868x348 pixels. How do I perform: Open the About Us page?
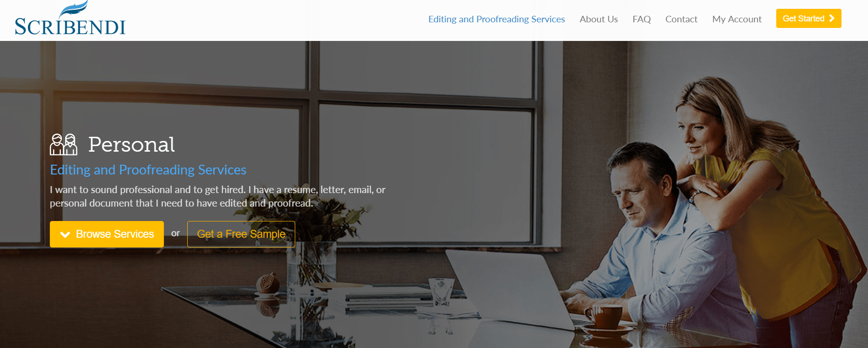[598, 19]
